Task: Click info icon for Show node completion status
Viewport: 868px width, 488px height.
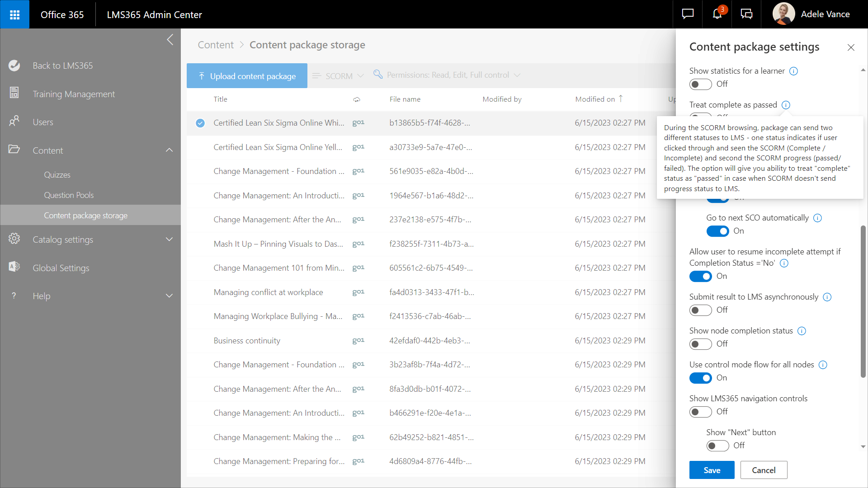Action: point(802,331)
